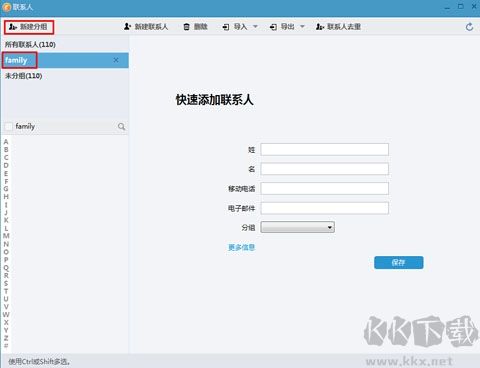Jump to letter T in index
Viewport: 480px width, 368px height.
[x=6, y=291]
